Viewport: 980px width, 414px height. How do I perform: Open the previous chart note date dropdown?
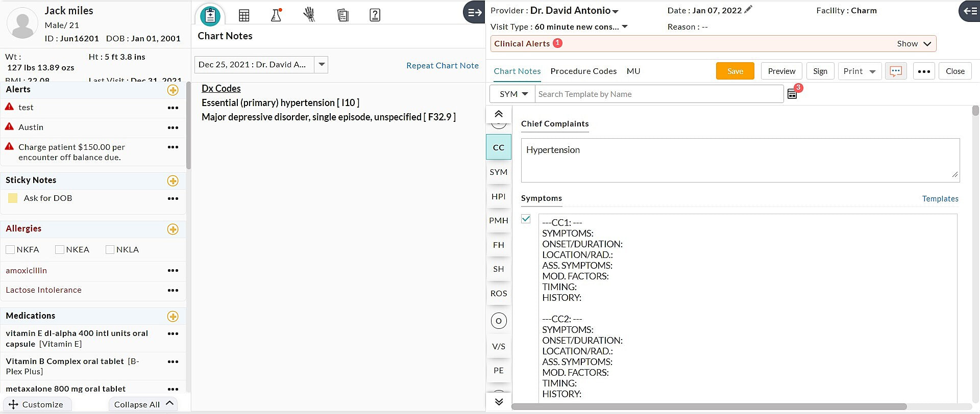[x=322, y=65]
